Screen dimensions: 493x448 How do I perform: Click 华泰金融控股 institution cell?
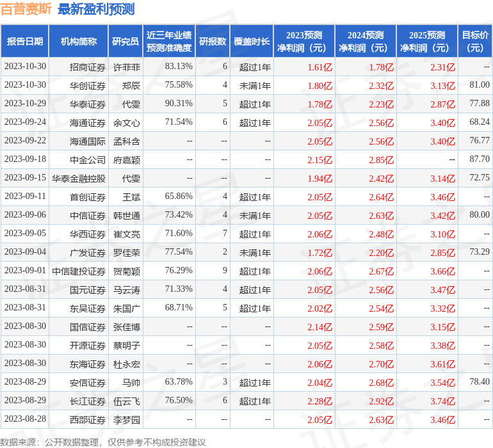pos(79,179)
